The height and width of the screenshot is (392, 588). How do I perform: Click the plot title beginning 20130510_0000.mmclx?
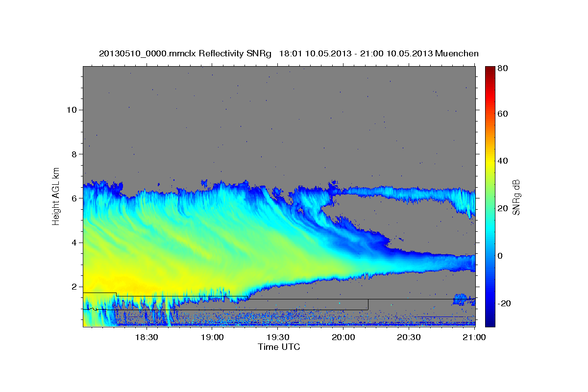pyautogui.click(x=289, y=53)
